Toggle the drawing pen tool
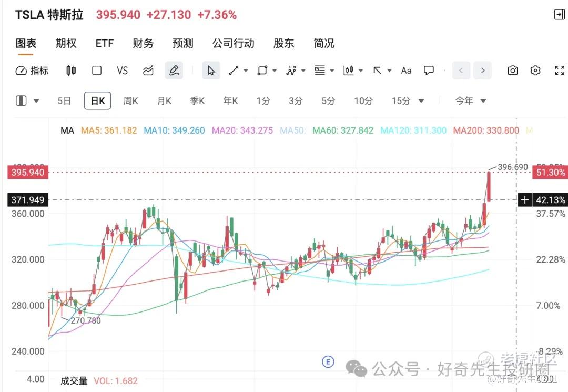The width and height of the screenshot is (568, 392). click(174, 71)
